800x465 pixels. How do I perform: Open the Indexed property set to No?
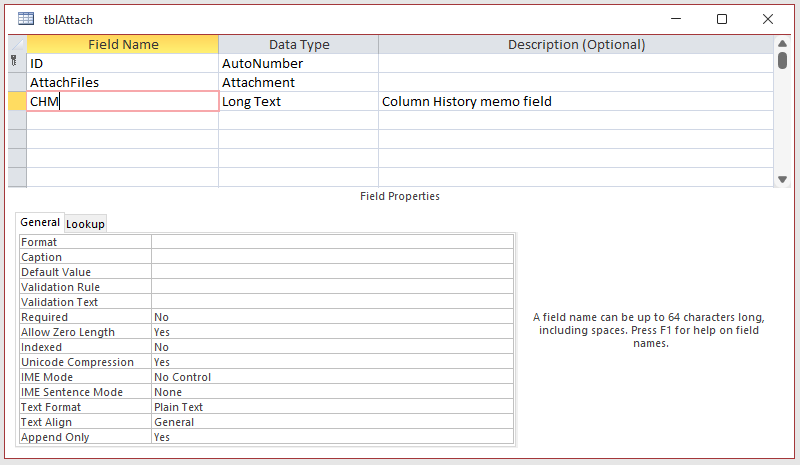click(x=332, y=347)
